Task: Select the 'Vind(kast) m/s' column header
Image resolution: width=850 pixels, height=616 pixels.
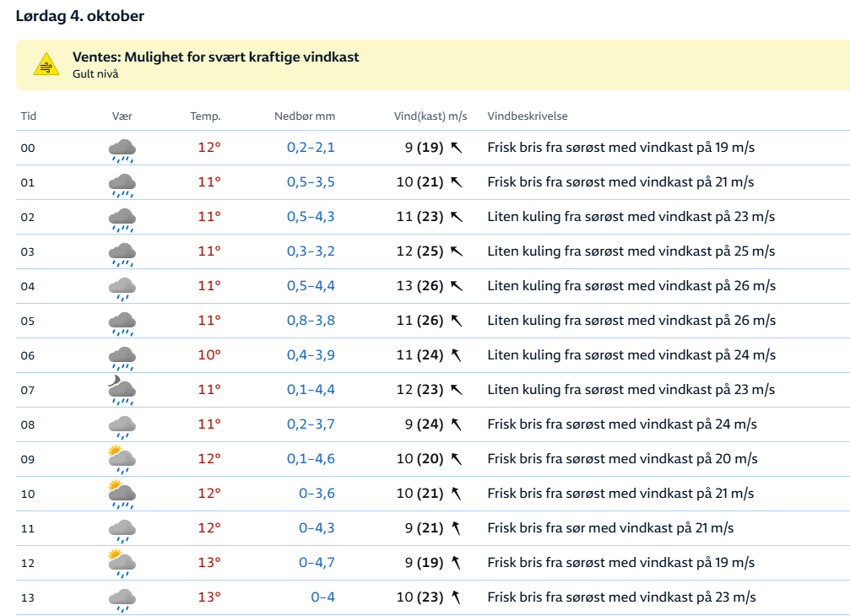Action: [430, 116]
